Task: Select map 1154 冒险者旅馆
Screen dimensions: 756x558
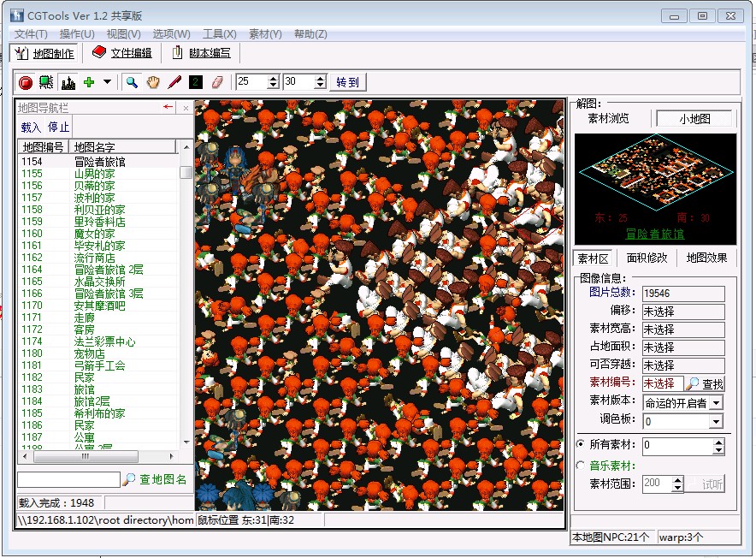Action: tap(99, 161)
